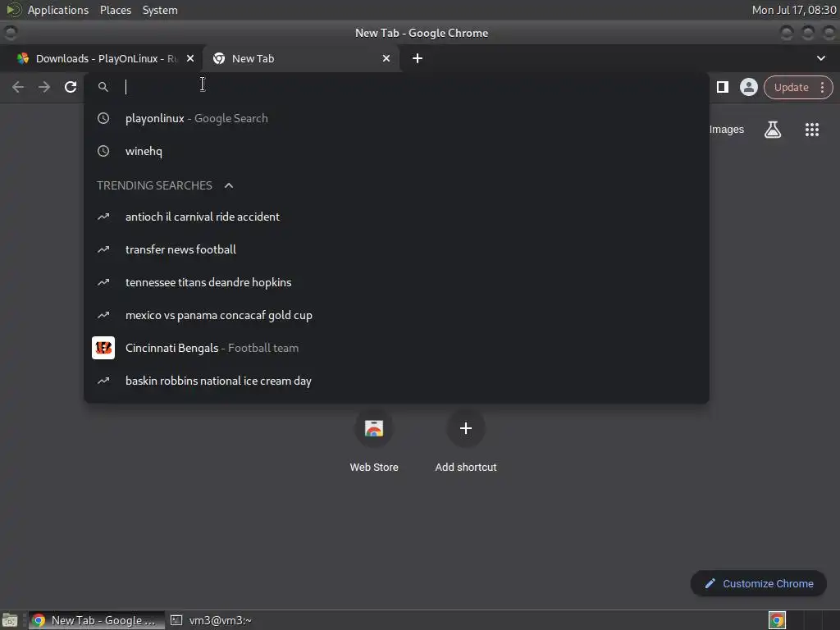Close the New Tab tab
Screen dimensions: 840x630
click(x=386, y=58)
